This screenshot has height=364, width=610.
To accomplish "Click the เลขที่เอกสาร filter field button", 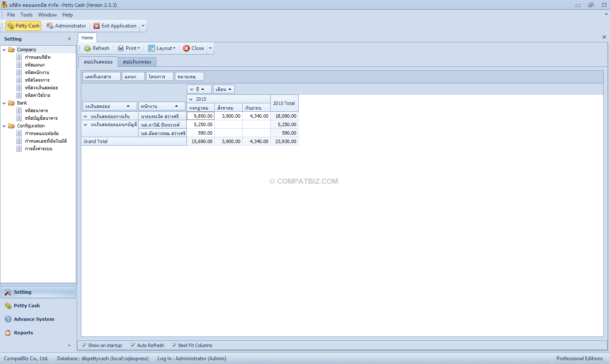I will point(102,77).
